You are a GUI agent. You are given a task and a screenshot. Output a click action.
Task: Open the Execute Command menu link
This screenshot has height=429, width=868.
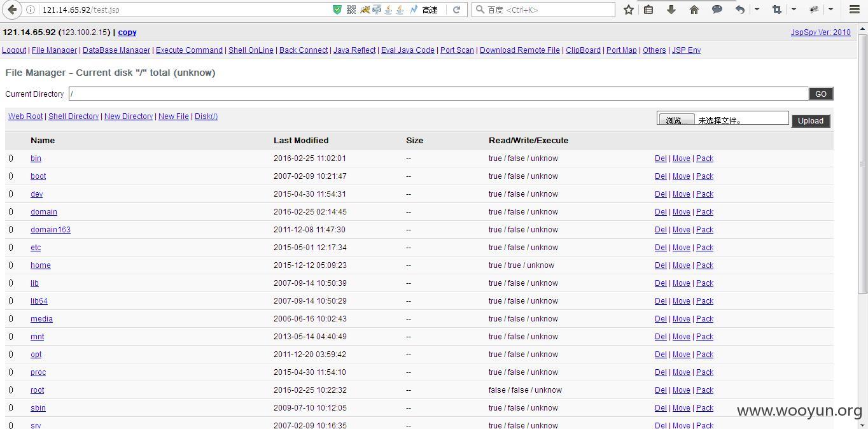point(189,50)
